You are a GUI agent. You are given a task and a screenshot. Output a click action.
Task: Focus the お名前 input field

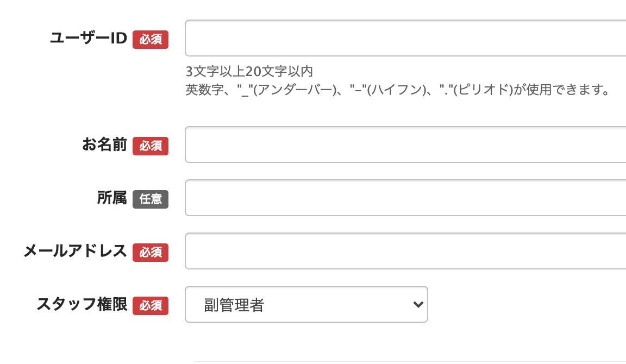click(x=405, y=145)
